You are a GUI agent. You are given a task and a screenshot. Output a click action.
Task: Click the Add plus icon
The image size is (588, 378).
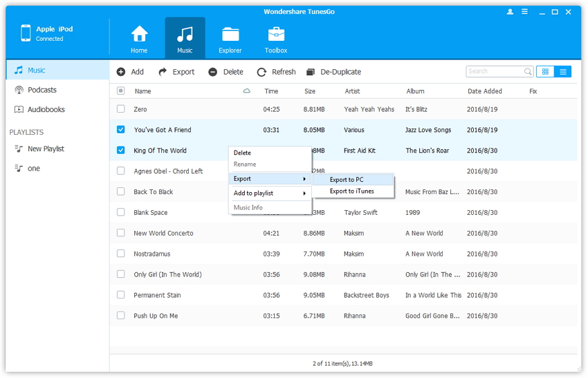[x=121, y=72]
